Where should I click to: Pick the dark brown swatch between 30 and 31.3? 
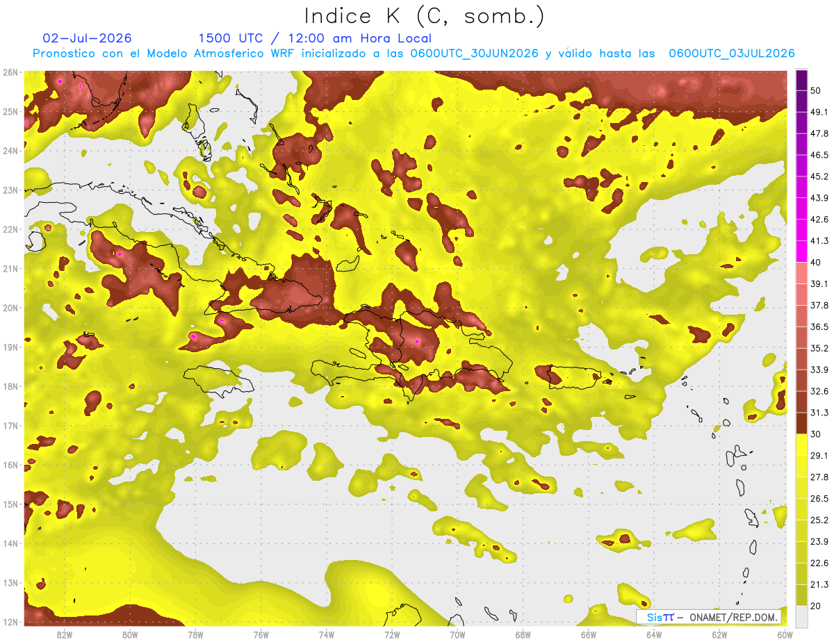[x=802, y=424]
